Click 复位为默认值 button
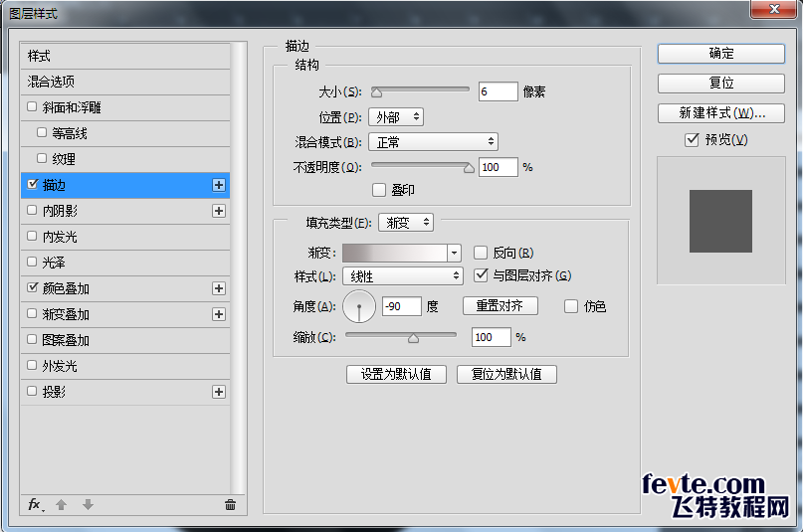The image size is (803, 532). coord(506,374)
